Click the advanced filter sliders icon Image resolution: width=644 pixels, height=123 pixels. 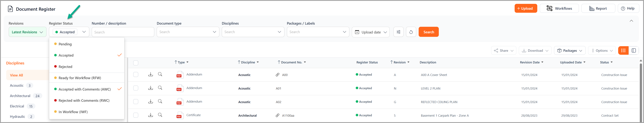point(398,32)
